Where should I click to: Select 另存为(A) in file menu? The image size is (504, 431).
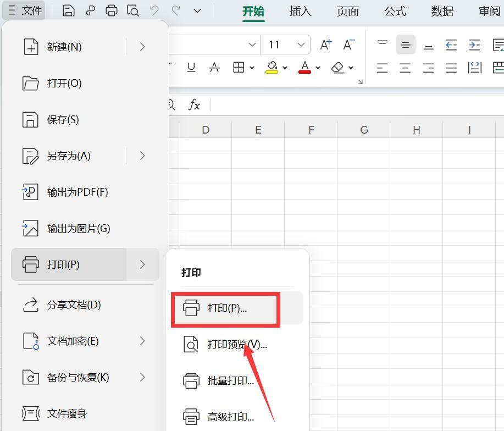point(68,156)
